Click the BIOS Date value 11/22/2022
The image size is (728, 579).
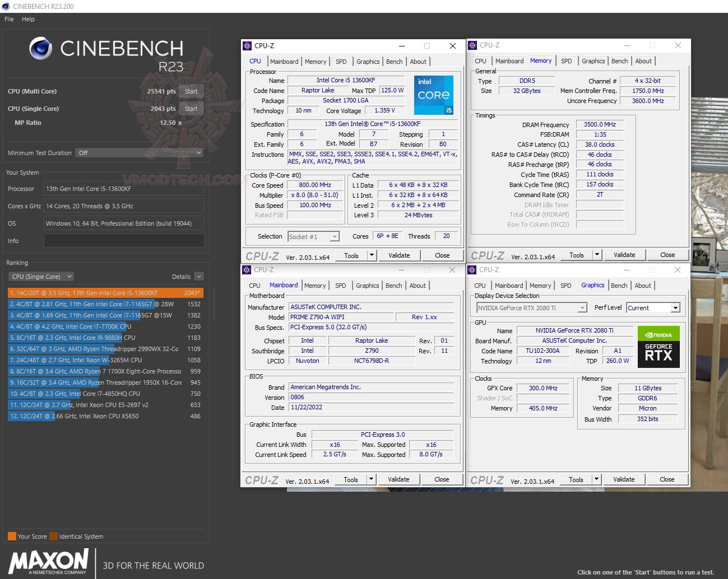point(371,408)
